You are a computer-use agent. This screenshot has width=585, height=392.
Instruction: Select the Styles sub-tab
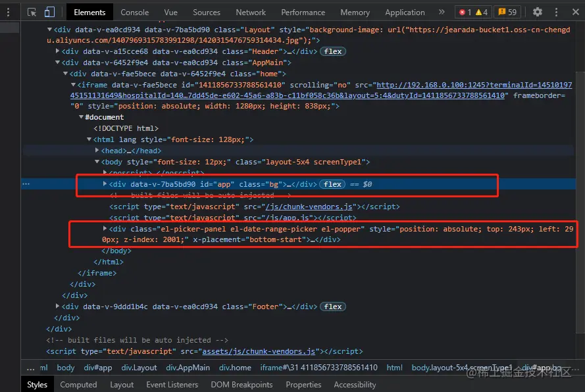coord(38,385)
